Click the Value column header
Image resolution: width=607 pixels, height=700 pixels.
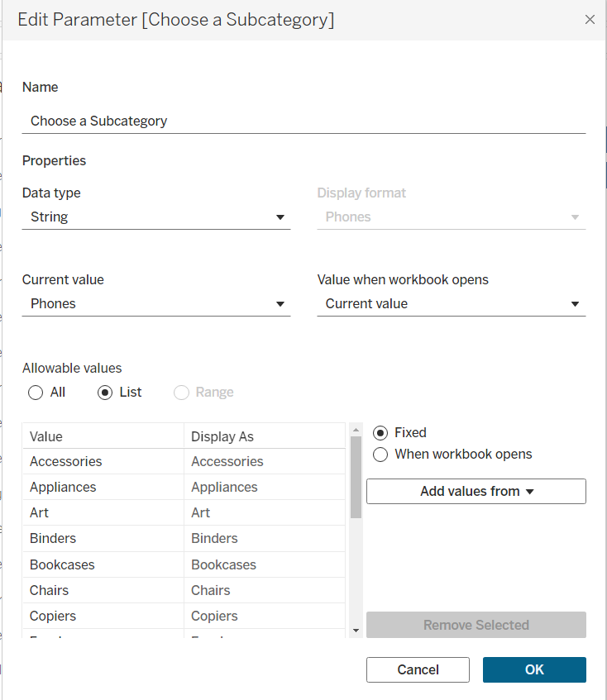coord(103,436)
